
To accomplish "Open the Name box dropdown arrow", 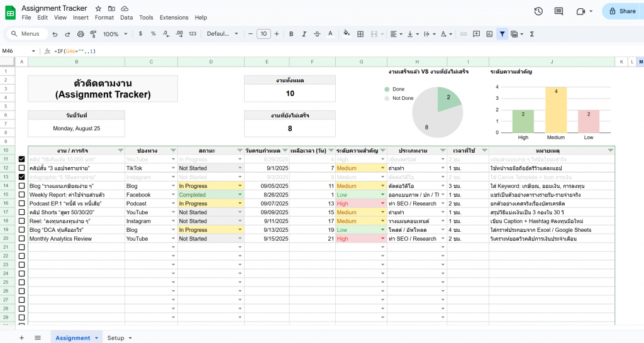I will click(33, 52).
